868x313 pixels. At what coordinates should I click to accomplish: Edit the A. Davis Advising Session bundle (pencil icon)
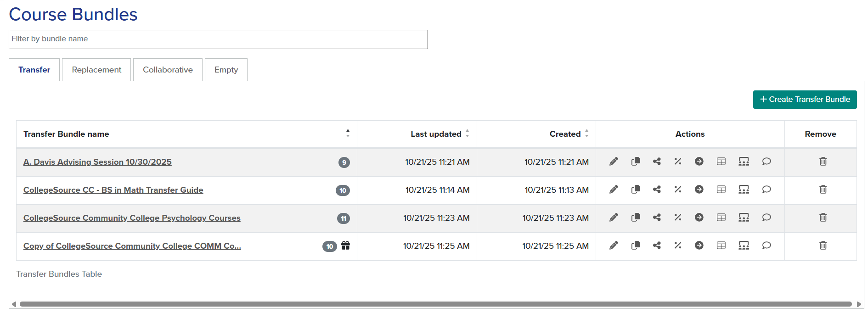tap(614, 162)
